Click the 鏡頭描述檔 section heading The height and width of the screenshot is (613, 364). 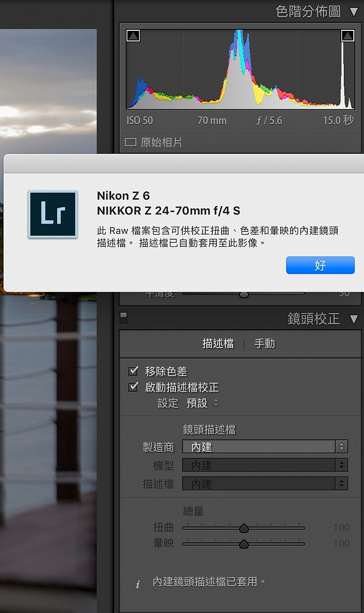pyautogui.click(x=209, y=430)
